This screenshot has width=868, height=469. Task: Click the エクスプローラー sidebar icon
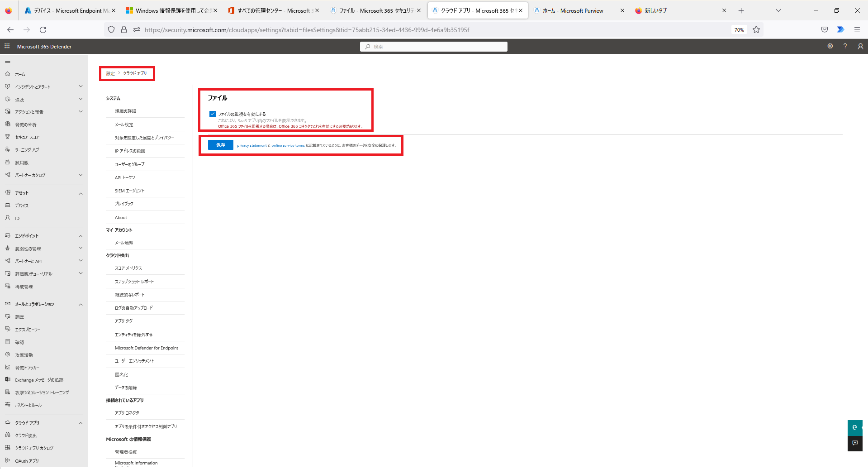tap(8, 329)
